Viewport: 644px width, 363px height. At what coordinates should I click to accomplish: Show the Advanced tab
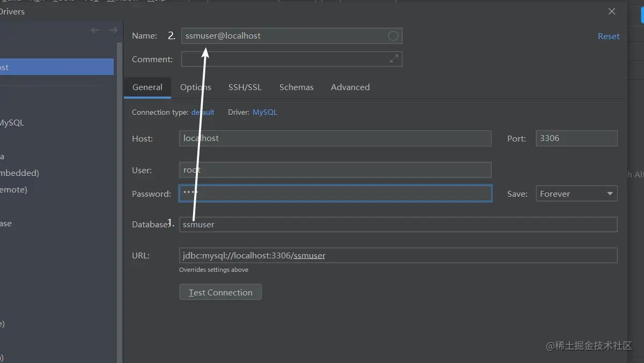click(350, 87)
